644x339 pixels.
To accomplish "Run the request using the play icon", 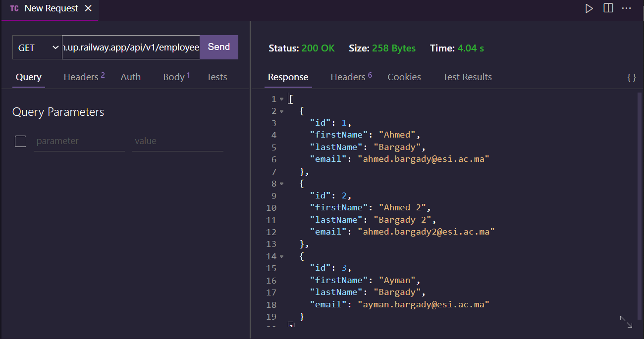I will click(x=589, y=8).
